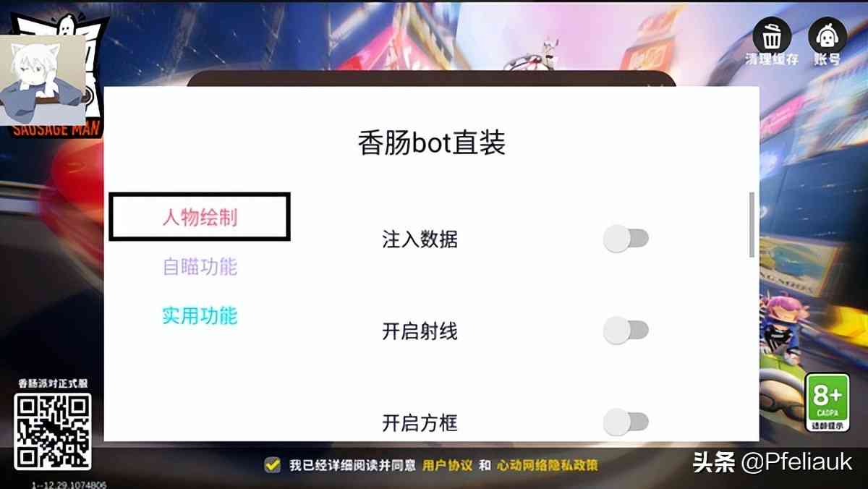Open the 用户协议 link

448,466
